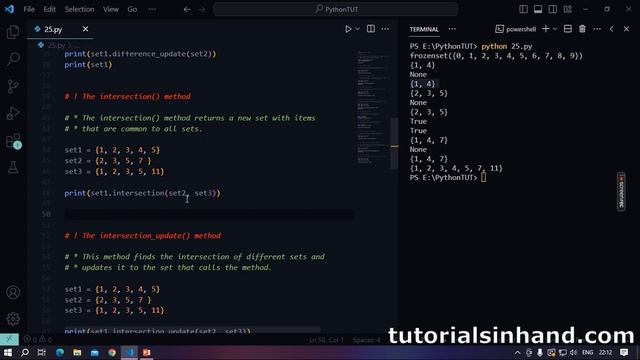Open Windows Start menu
This screenshot has width=640, height=360.
click(8, 352)
